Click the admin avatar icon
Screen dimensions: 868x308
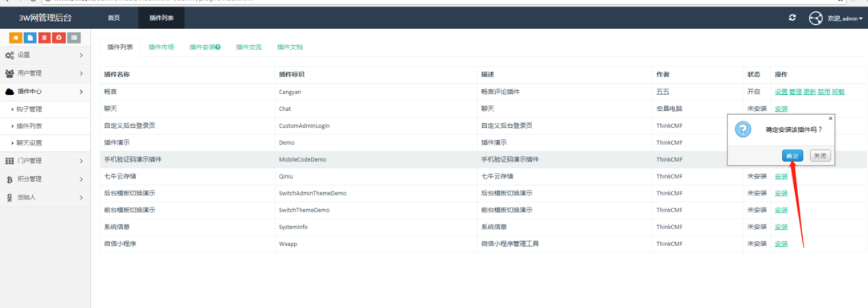[x=816, y=18]
